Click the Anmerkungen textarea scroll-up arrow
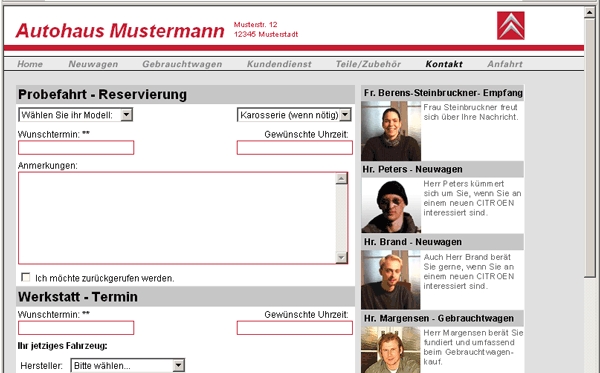This screenshot has height=373, width=600. tap(341, 178)
